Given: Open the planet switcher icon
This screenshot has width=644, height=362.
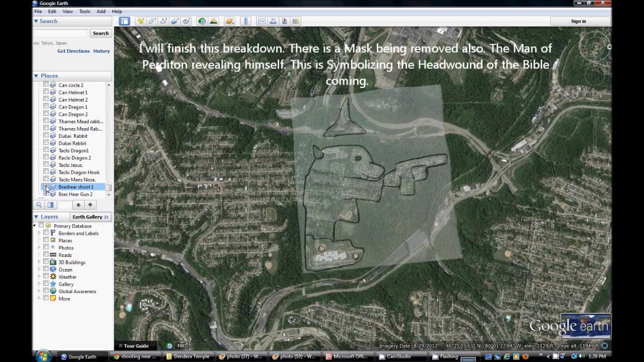Looking at the screenshot, I should (229, 21).
